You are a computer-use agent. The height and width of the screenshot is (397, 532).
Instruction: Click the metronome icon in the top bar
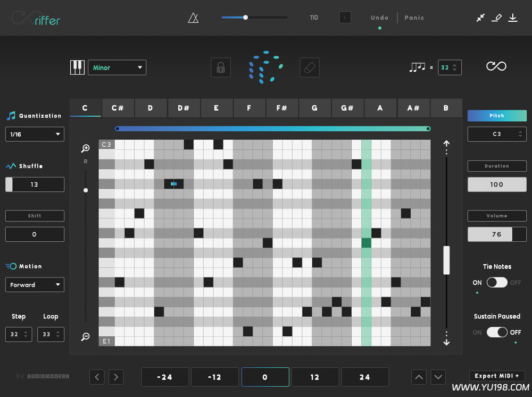point(193,18)
